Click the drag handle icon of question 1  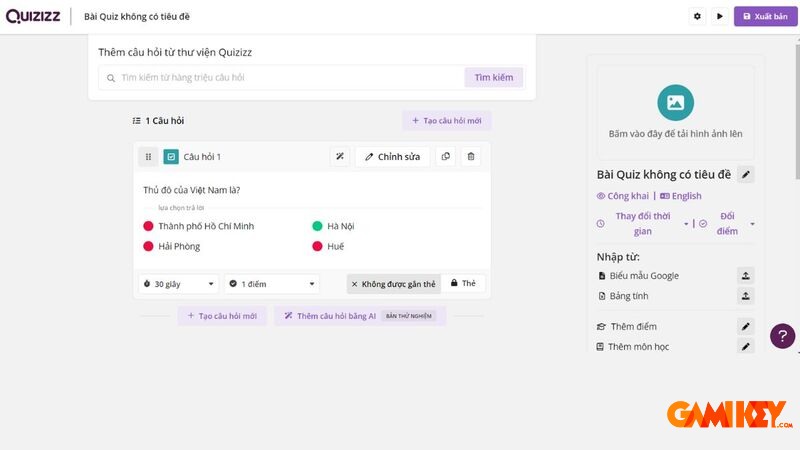147,157
